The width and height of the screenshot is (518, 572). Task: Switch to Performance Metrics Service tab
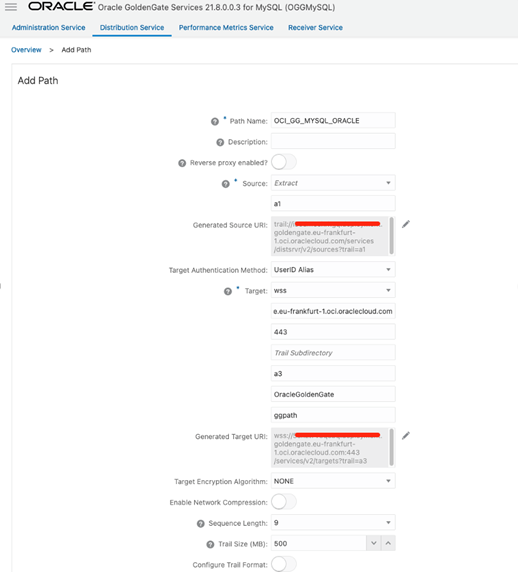[x=226, y=28]
